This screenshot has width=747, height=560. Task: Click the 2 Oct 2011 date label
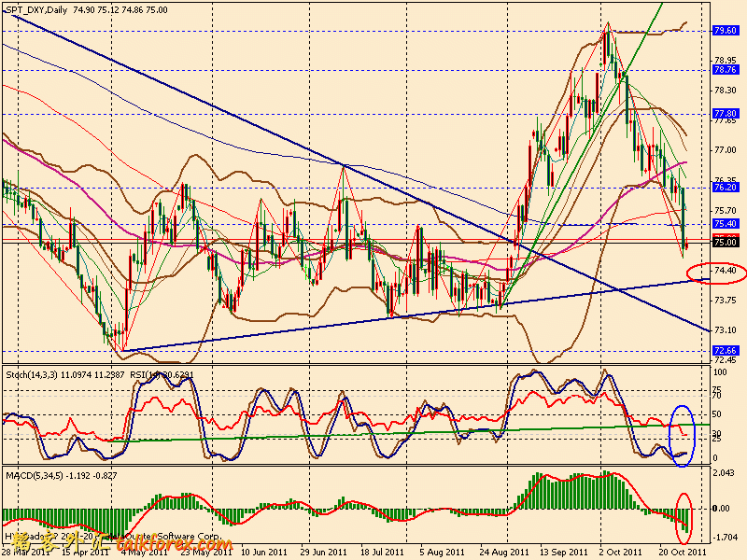621,553
